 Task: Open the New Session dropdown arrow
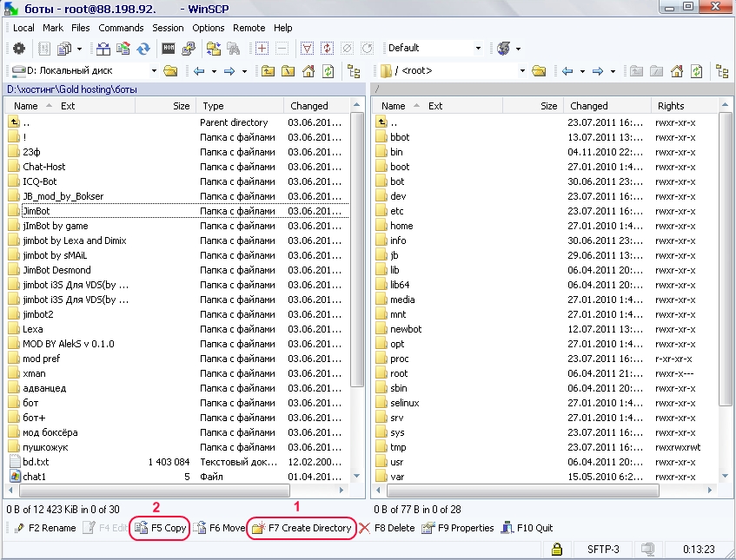79,49
